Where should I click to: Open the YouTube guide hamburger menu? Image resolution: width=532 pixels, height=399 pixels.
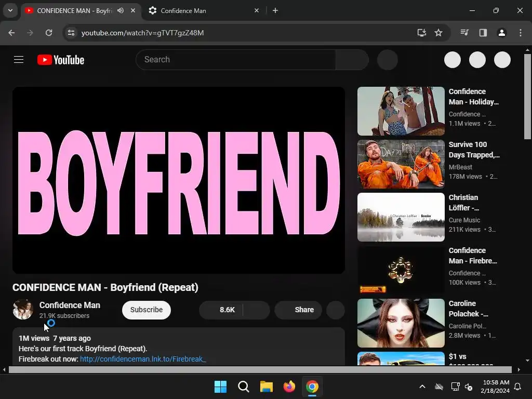[x=19, y=60]
